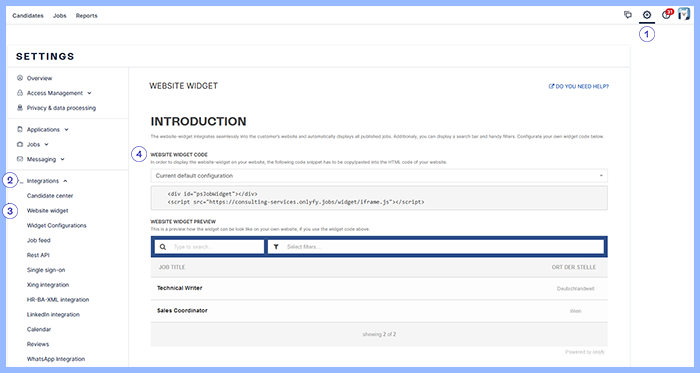Open notifications icon with red badge
Viewport: 700px width, 373px height.
point(667,14)
